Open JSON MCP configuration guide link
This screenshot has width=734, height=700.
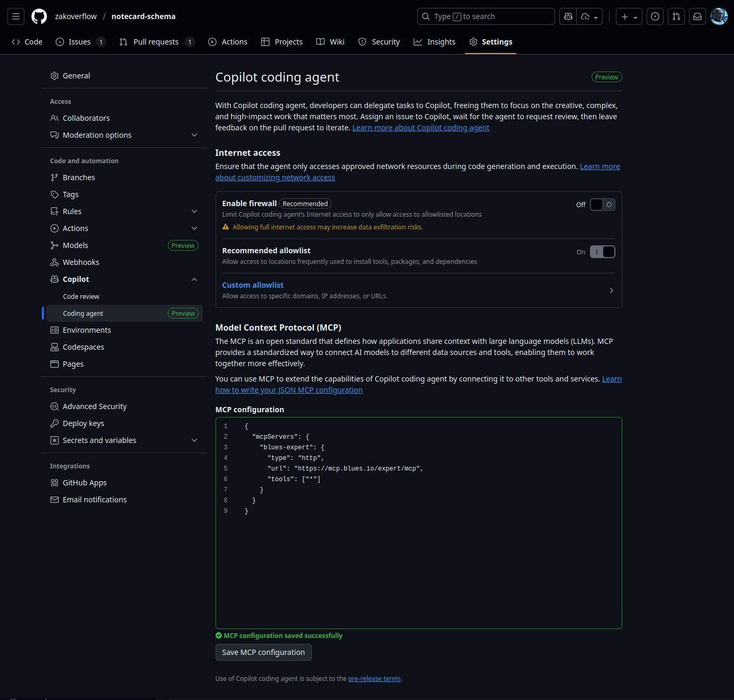click(289, 390)
